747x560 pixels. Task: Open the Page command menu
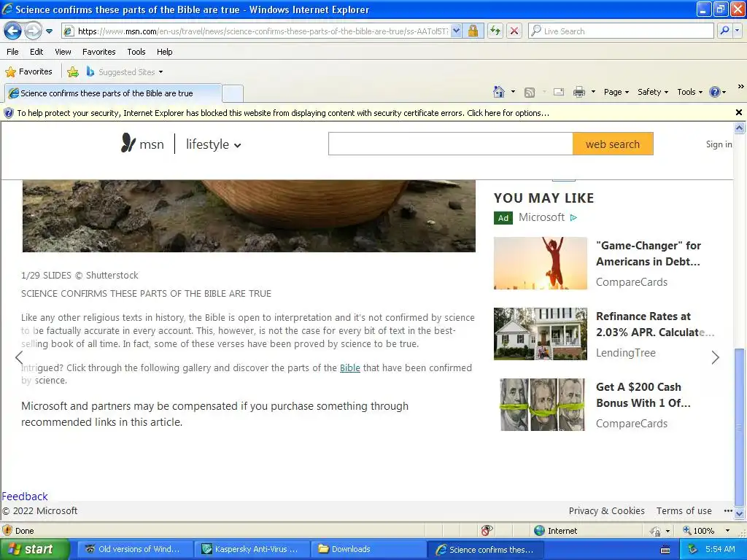616,92
